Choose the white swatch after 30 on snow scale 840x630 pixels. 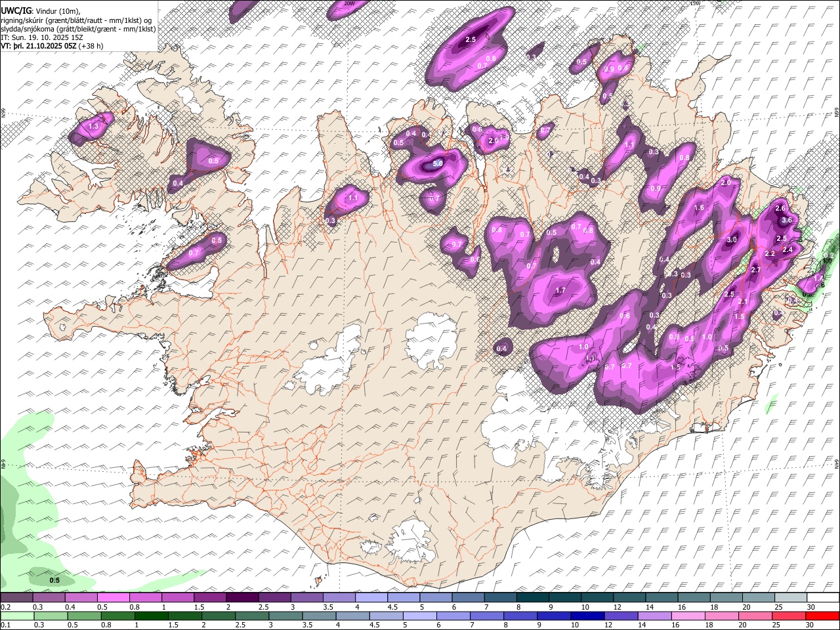click(822, 598)
